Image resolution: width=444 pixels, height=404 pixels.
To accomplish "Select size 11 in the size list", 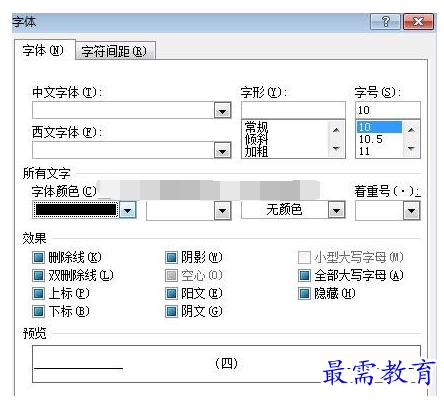I will point(379,151).
